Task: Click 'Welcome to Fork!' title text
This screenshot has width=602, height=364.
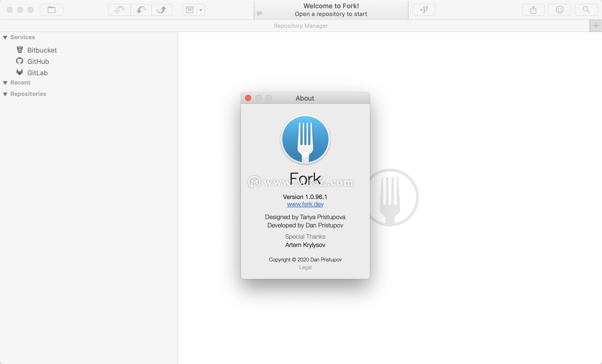Action: 331,6
